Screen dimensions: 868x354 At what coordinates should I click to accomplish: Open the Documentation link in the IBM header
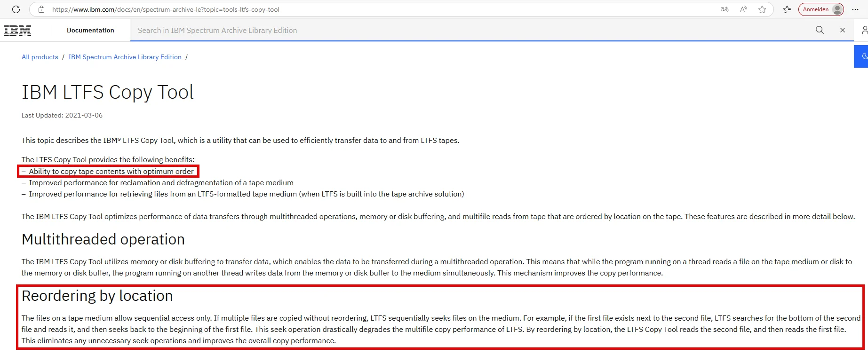coord(90,30)
